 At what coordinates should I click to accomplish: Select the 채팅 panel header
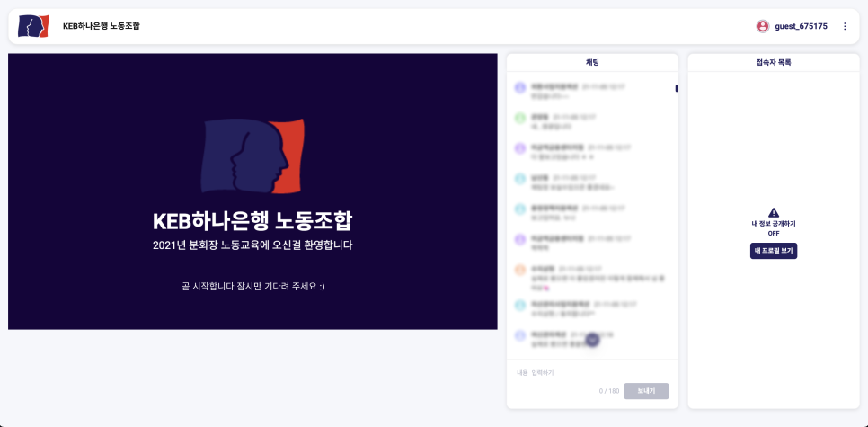click(592, 63)
